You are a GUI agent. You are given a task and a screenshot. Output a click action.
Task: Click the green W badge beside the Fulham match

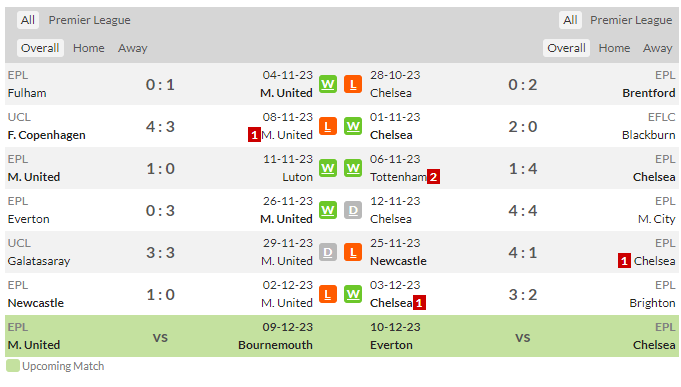point(328,84)
